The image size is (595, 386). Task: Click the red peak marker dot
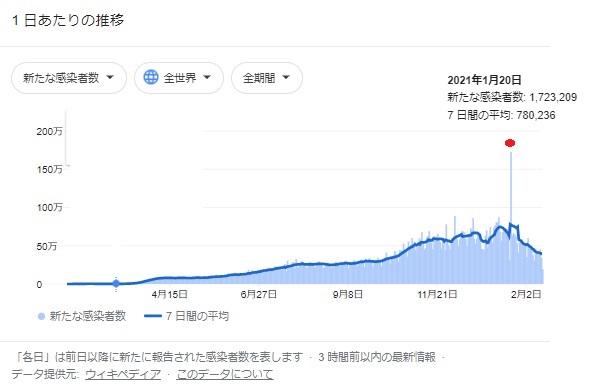[x=510, y=143]
